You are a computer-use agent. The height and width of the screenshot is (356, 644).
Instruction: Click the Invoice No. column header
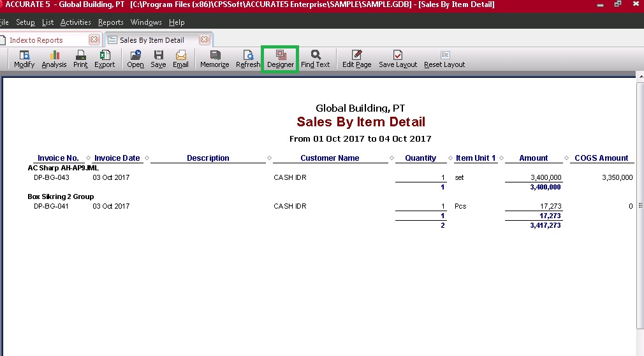58,158
